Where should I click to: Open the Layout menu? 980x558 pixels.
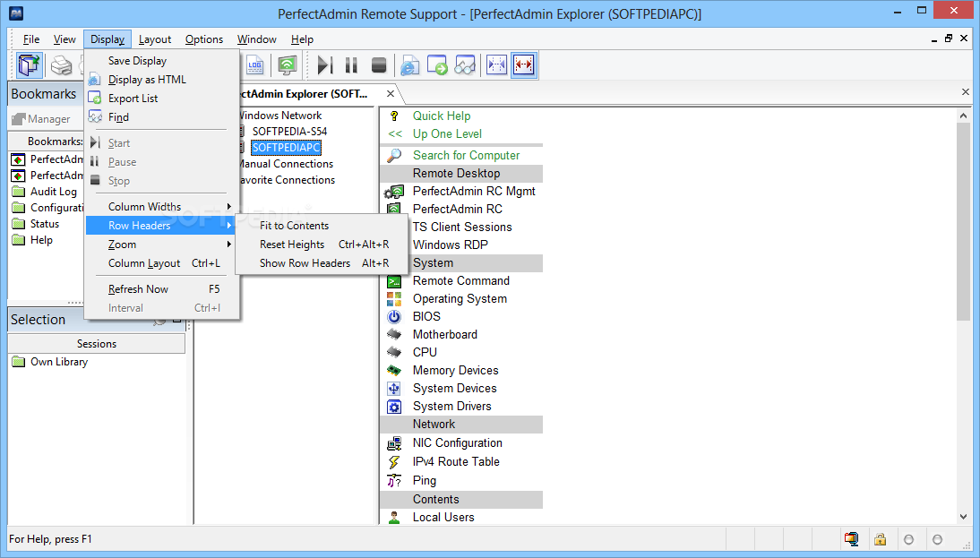pyautogui.click(x=155, y=39)
